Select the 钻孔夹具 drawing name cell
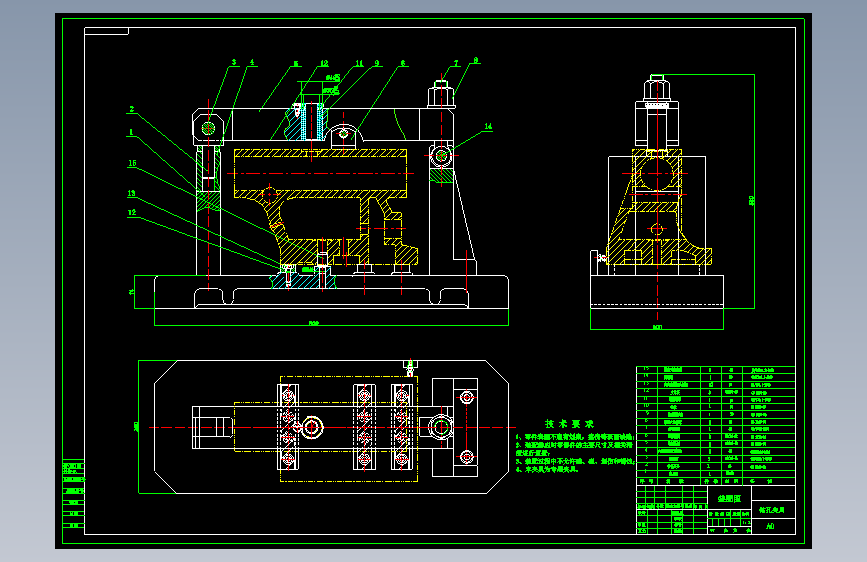Screen dimensions: 867x562 tap(773, 510)
